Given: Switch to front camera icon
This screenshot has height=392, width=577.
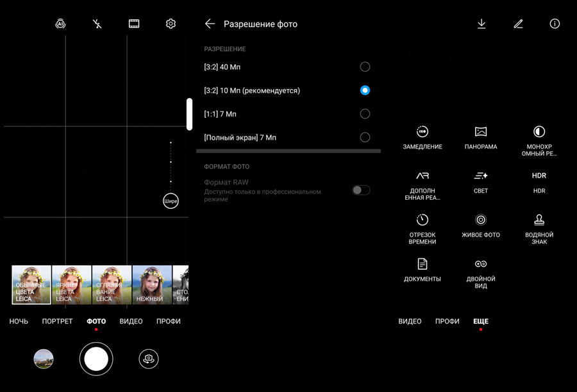Looking at the screenshot, I should coord(149,359).
